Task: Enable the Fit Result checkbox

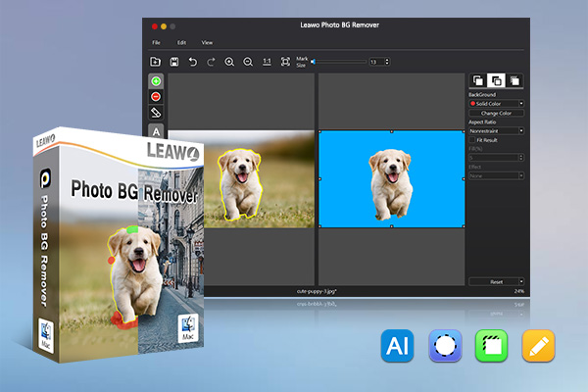Action: click(472, 140)
